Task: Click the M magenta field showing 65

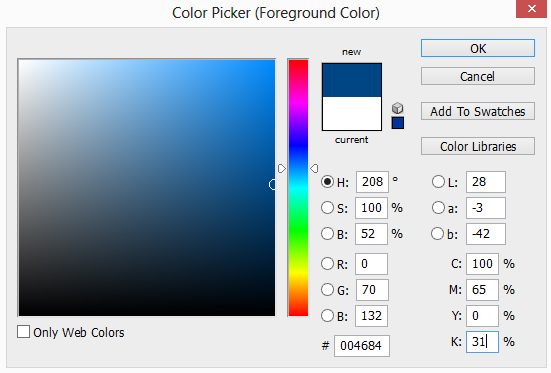Action: [482, 290]
